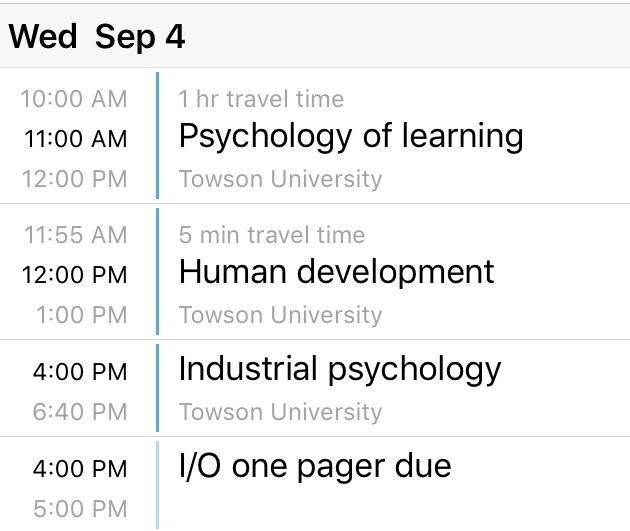This screenshot has width=630, height=531.
Task: Open the I/O one pager due event
Action: 314,465
